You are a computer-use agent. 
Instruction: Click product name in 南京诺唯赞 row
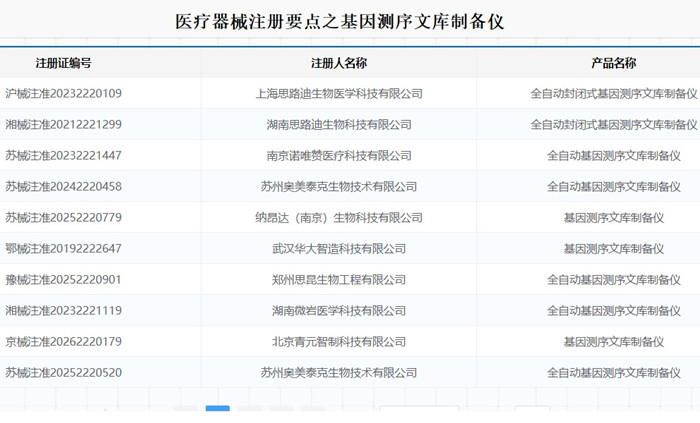[613, 155]
